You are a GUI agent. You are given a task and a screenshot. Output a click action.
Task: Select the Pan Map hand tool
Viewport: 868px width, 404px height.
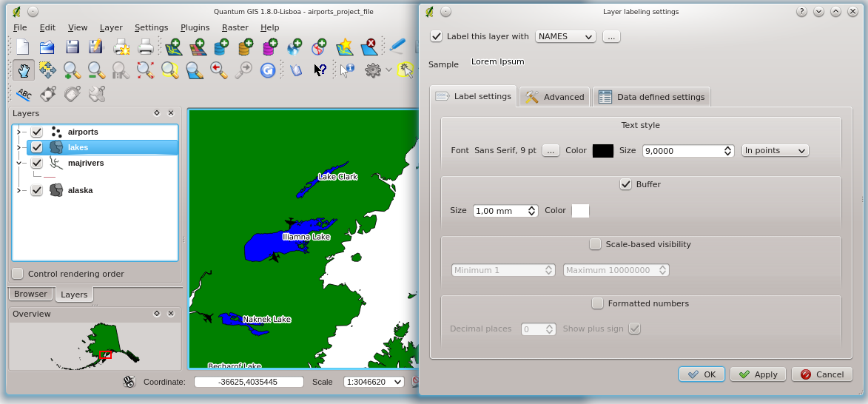24,70
